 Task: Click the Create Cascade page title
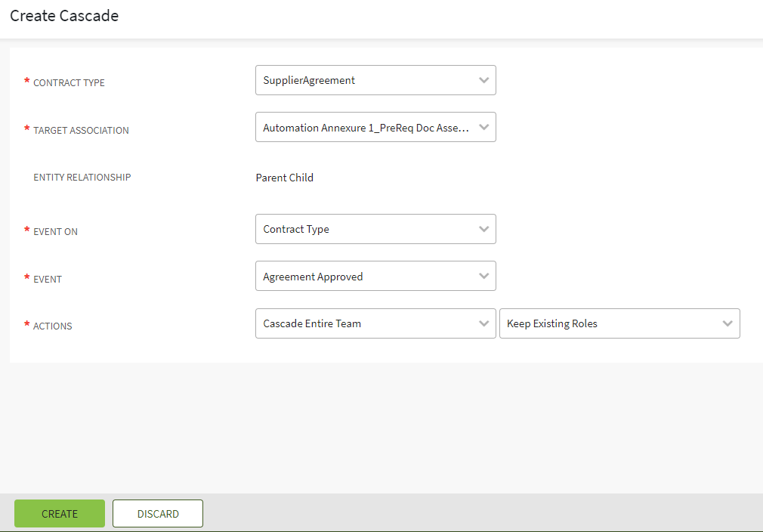tap(64, 16)
